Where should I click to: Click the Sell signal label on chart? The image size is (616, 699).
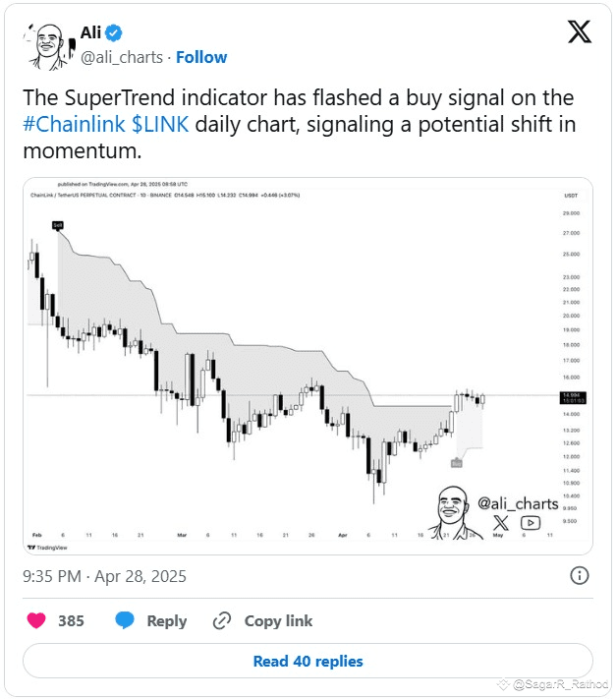tap(58, 225)
